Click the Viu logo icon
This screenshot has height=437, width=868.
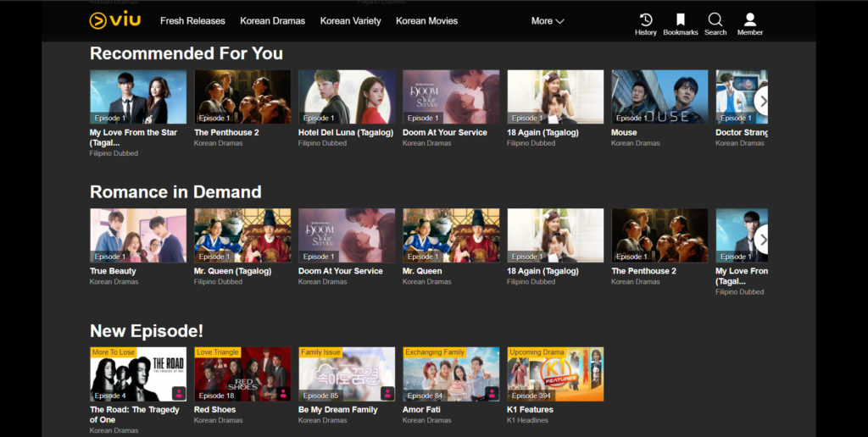click(x=98, y=20)
